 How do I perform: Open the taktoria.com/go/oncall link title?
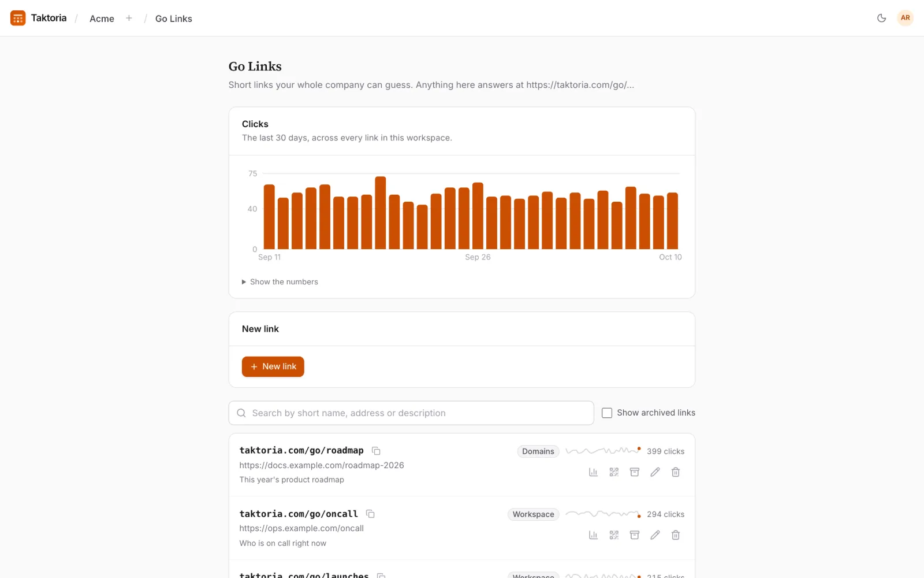(x=299, y=514)
